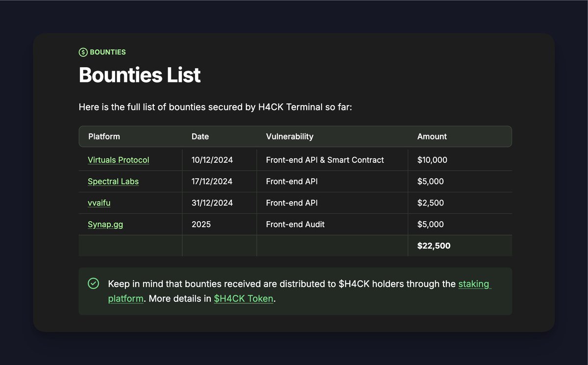Select the 17/12/2024 date cell

coord(212,182)
